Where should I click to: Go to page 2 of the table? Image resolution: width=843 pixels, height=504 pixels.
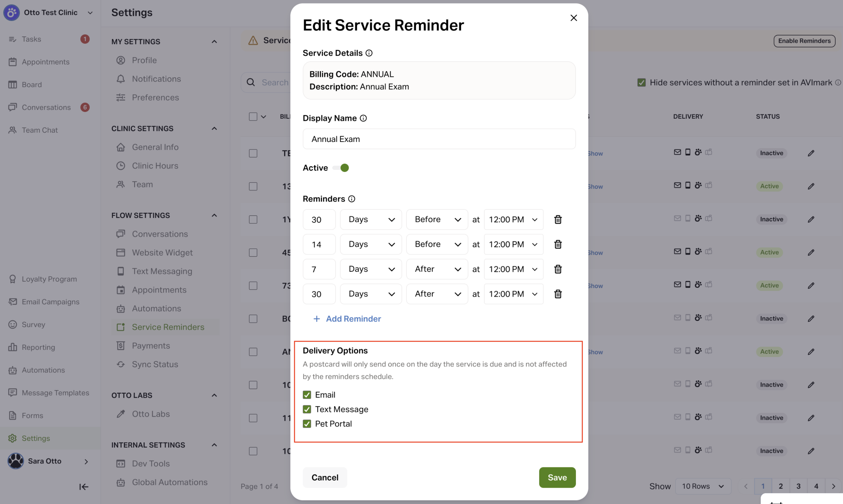pos(780,486)
